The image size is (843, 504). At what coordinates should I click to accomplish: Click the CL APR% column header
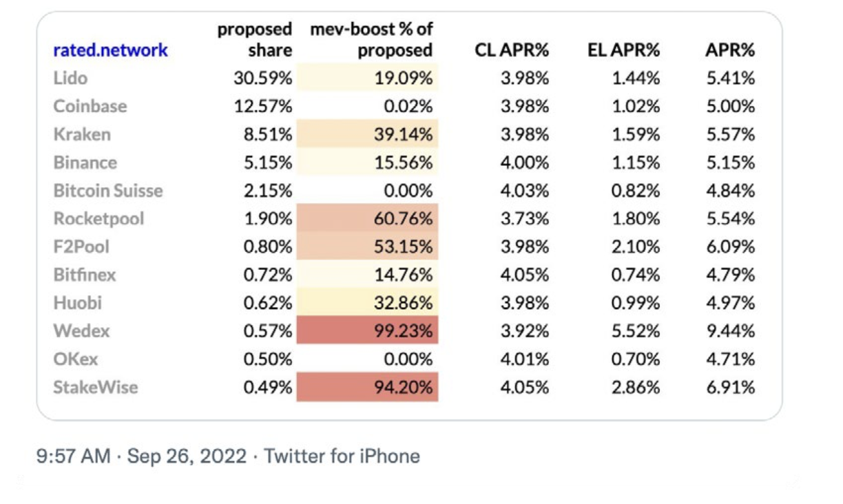click(512, 50)
